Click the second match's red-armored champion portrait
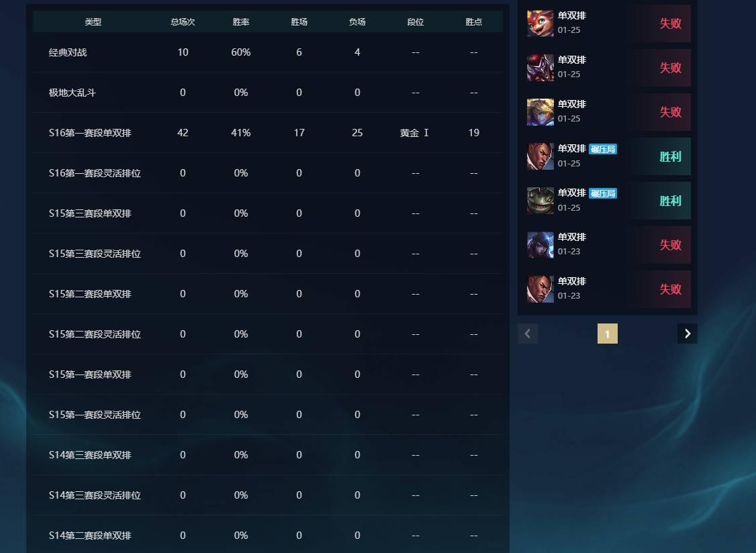The image size is (756, 553). click(x=540, y=68)
